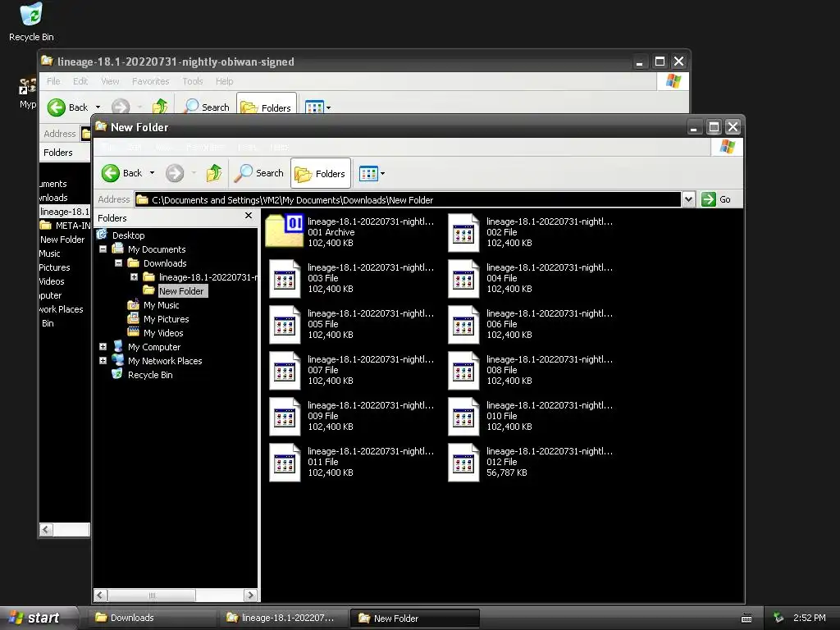Image resolution: width=840 pixels, height=630 pixels.
Task: Select the 004 File icon
Action: click(x=463, y=279)
